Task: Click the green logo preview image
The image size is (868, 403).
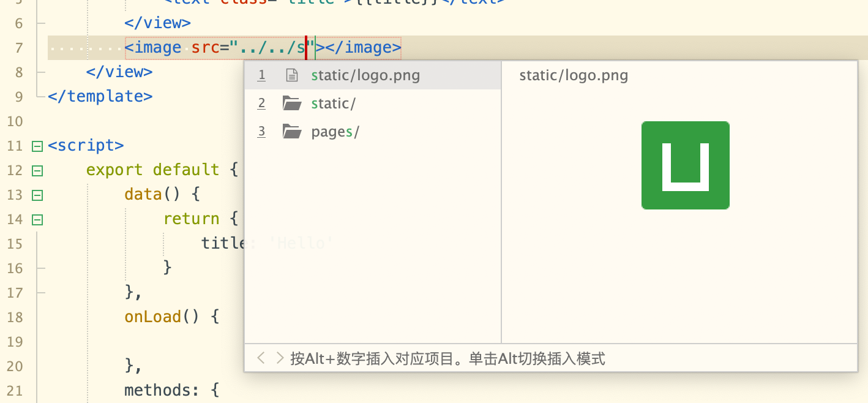Action: tap(686, 165)
